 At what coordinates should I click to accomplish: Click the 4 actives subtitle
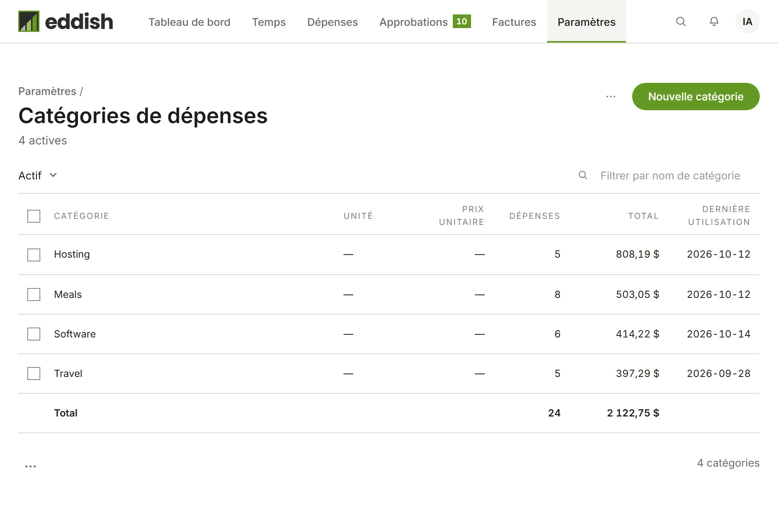43,141
